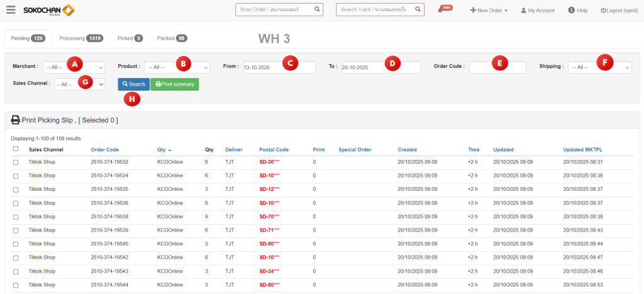Open the Help page
Viewport: 644px width, 294px height.
pos(577,10)
